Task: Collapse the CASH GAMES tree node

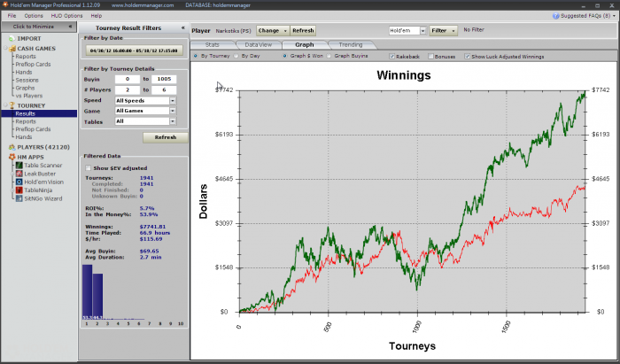Action: 5,49
